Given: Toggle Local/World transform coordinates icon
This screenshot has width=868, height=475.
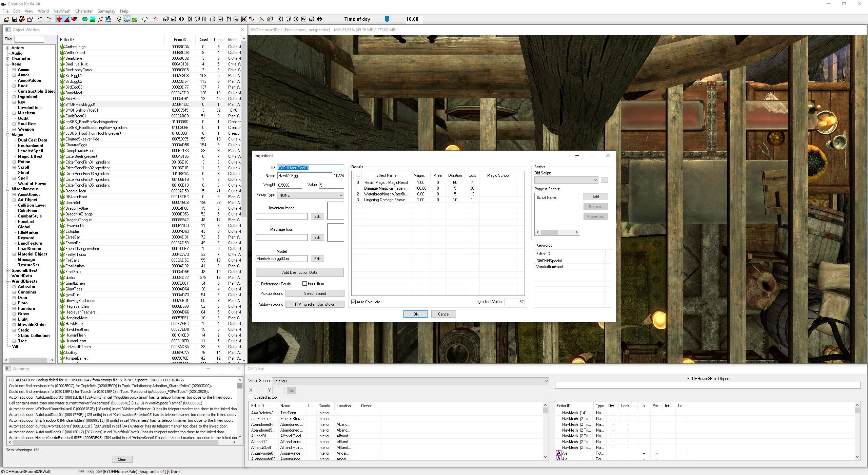Looking at the screenshot, I should [x=74, y=19].
